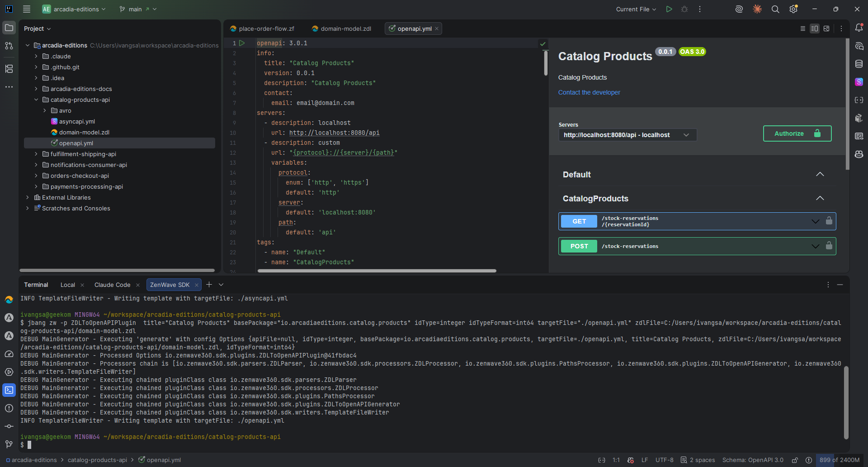This screenshot has height=467, width=868.
Task: Collapse the Default tag section
Action: pyautogui.click(x=820, y=174)
